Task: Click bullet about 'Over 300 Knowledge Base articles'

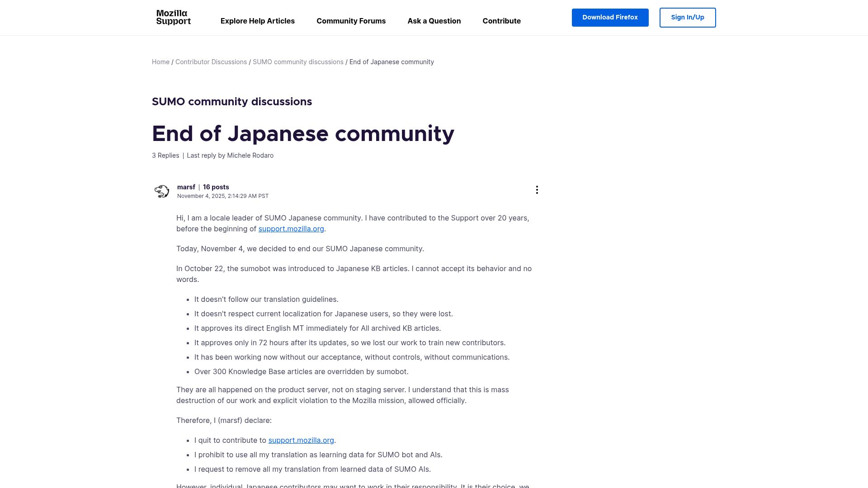Action: 302,371
